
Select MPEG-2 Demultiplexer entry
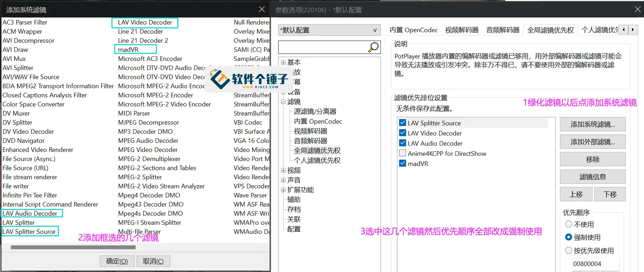pos(149,159)
